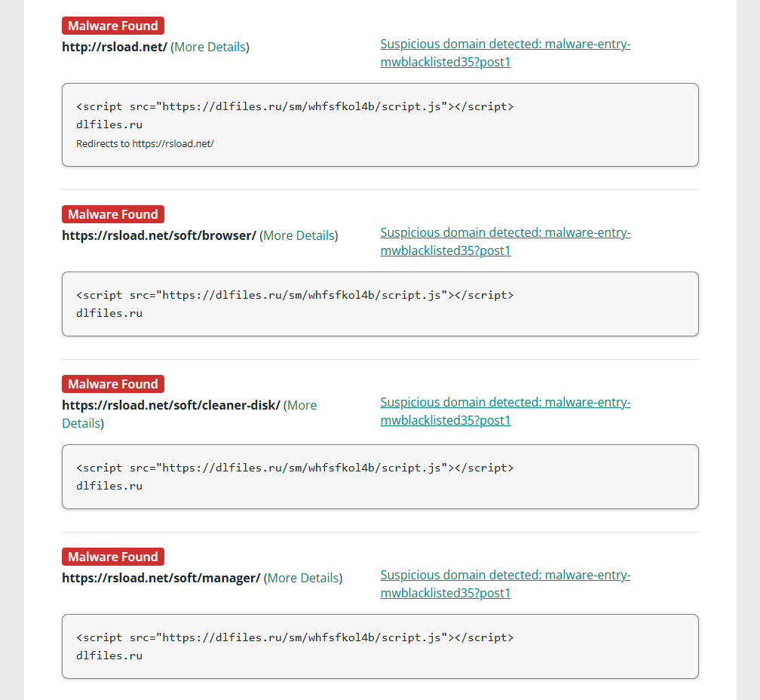
Task: Open More Details for the /soft/browser/ entry
Action: point(299,235)
